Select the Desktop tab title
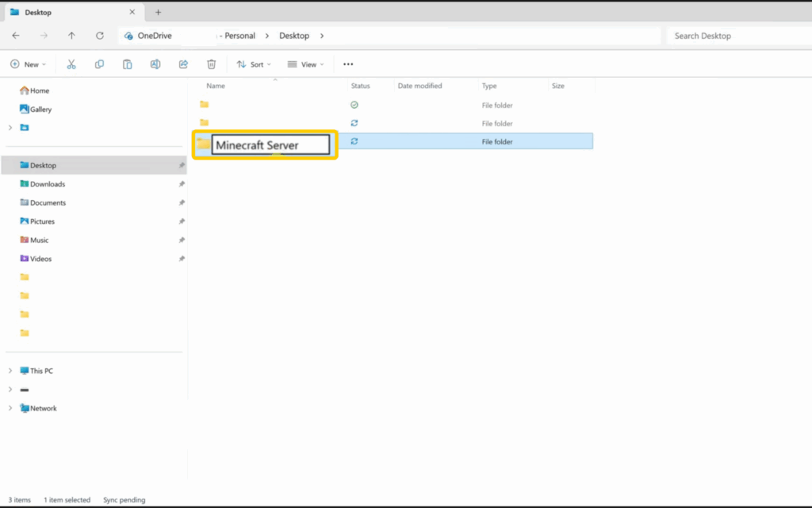The width and height of the screenshot is (812, 508). 38,13
